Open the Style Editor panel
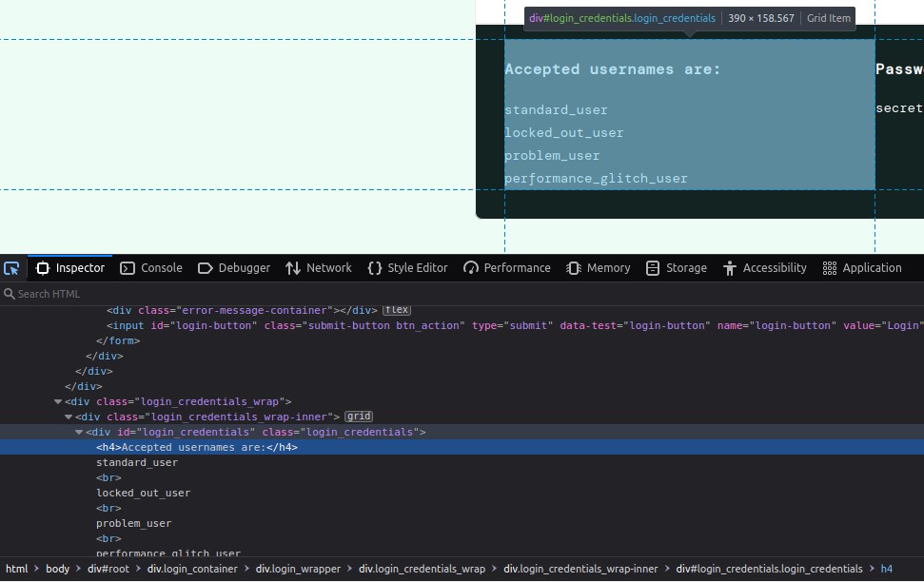Screen dimensions: 924x582 click(407, 268)
